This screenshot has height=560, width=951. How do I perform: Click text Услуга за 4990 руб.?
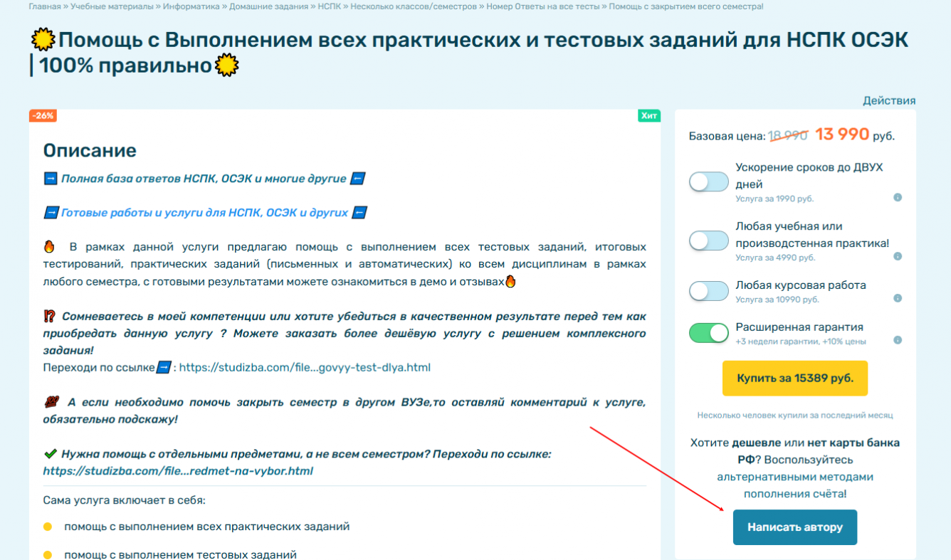click(775, 258)
